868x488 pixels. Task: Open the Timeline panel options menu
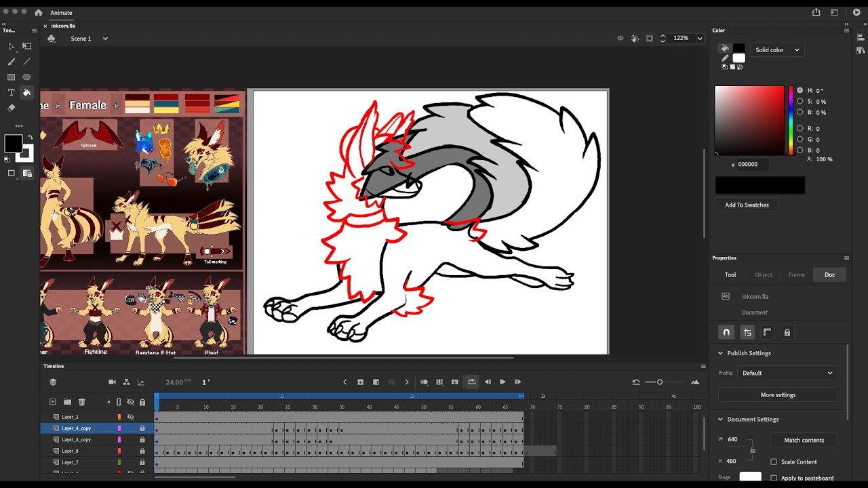click(x=703, y=366)
